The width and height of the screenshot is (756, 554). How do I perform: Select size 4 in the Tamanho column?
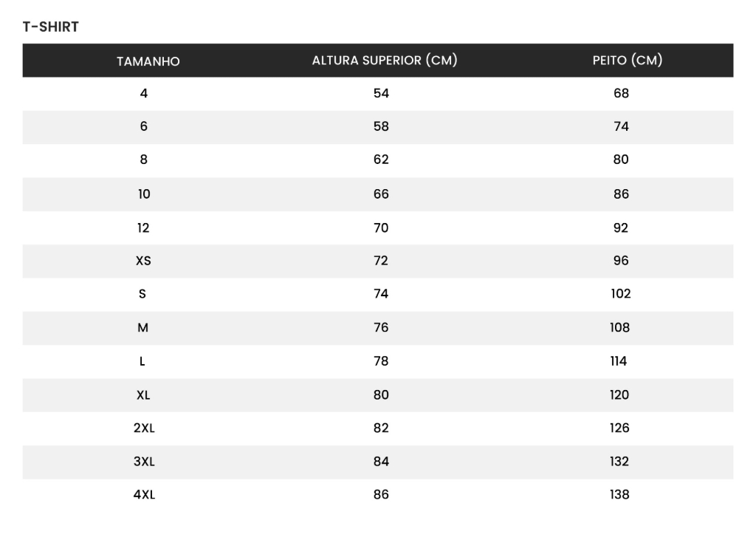coord(144,94)
